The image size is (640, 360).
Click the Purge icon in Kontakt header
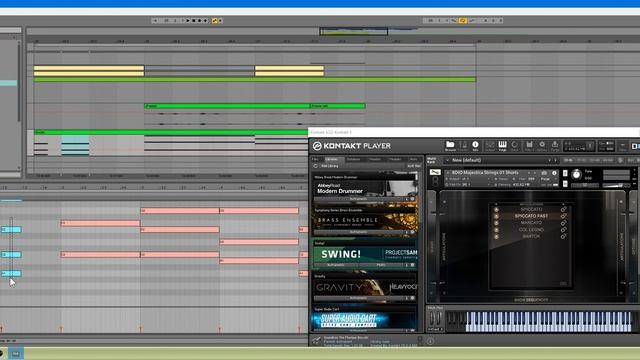point(555,145)
